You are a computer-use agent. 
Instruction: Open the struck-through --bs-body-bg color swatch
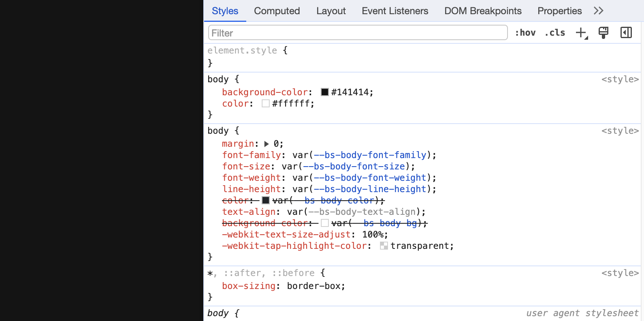coord(325,223)
